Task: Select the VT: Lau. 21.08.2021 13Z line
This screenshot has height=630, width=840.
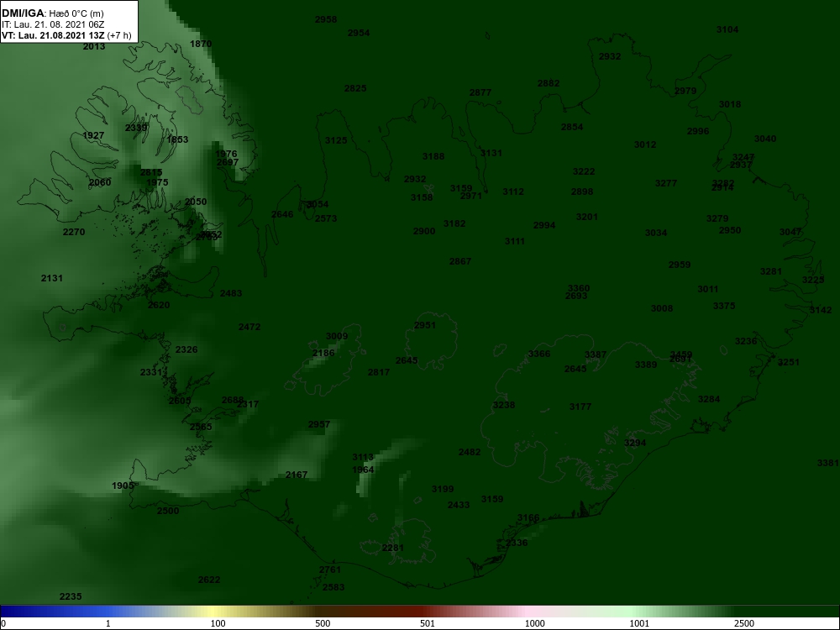Action: point(66,35)
